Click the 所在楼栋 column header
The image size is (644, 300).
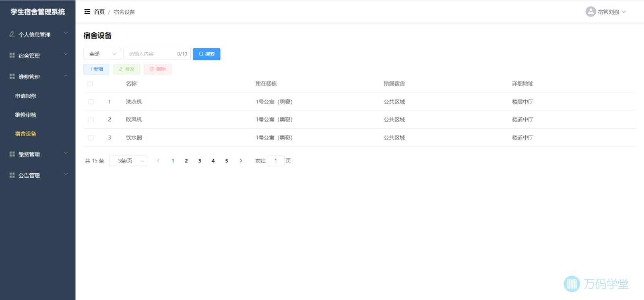266,84
